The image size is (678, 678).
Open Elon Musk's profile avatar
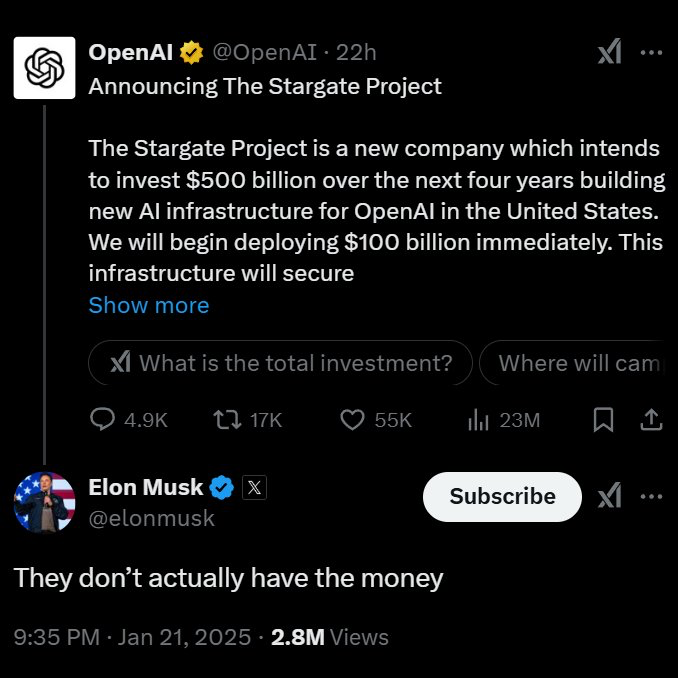43,502
